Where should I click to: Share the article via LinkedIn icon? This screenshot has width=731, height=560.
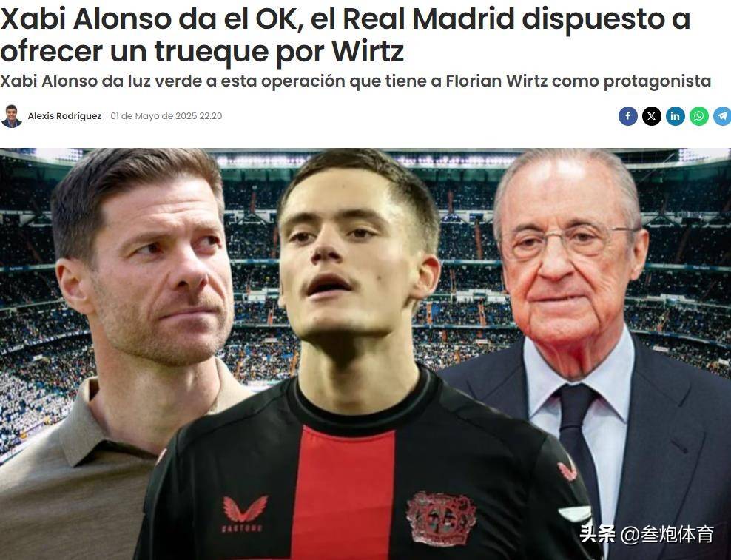click(x=675, y=116)
